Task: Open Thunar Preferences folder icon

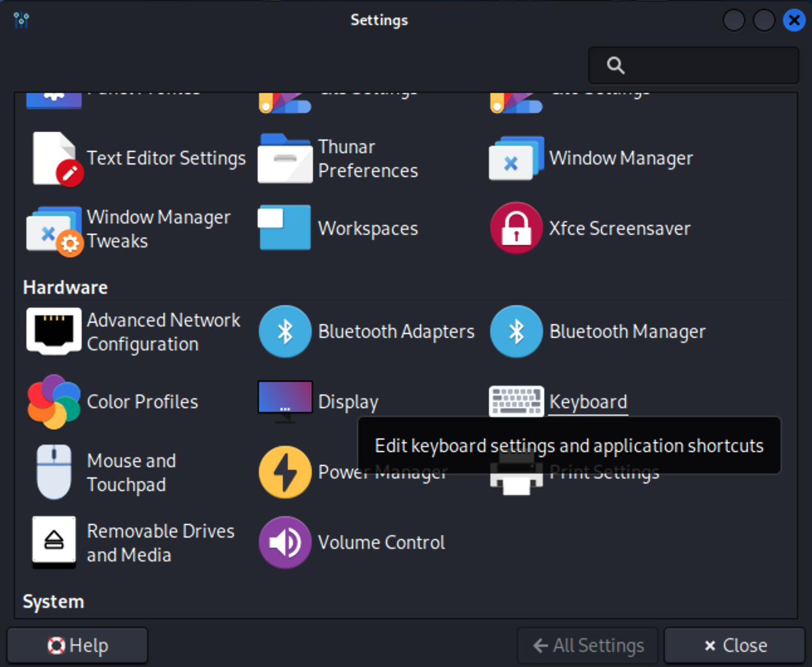Action: 285,159
